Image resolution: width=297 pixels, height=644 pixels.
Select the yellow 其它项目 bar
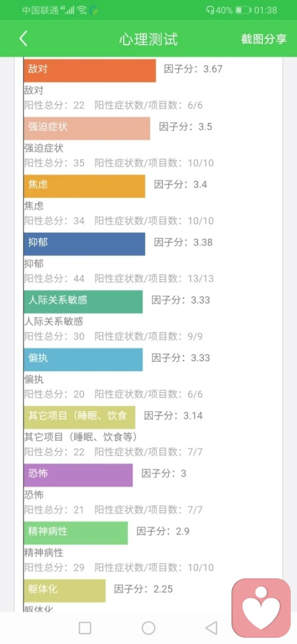coord(80,418)
